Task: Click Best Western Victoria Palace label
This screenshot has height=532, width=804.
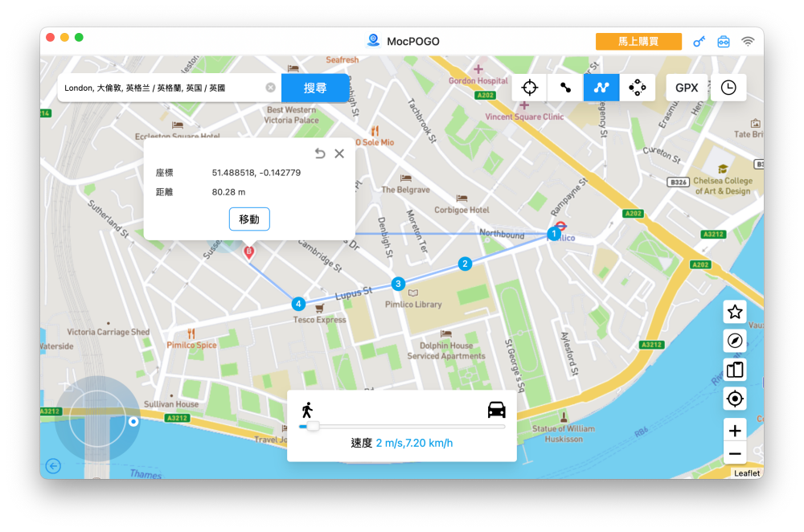Action: [x=291, y=115]
